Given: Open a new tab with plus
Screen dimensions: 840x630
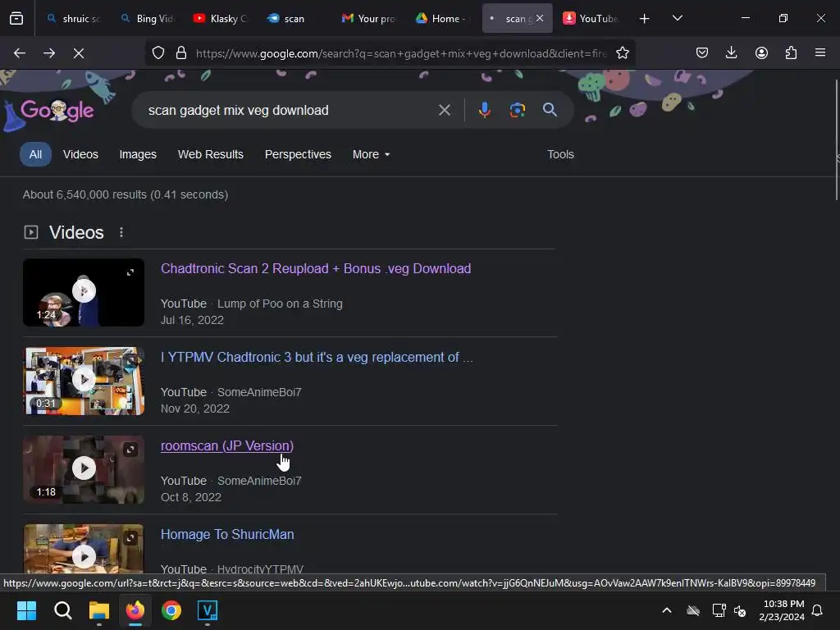Looking at the screenshot, I should [x=645, y=18].
